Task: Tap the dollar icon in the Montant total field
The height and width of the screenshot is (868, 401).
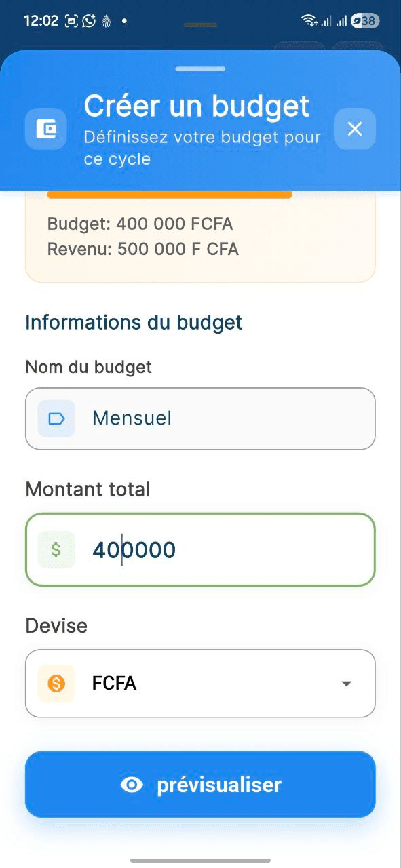Action: point(55,549)
